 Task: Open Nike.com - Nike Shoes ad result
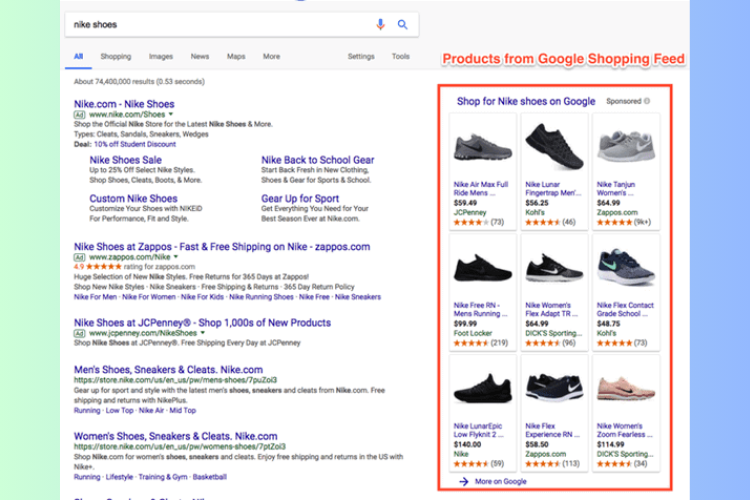[124, 104]
